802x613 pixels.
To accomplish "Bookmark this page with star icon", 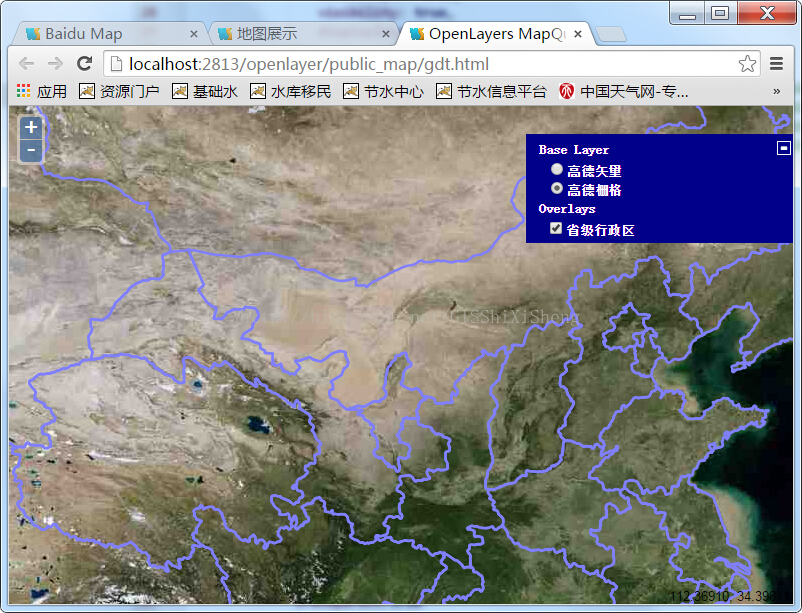I will point(747,64).
